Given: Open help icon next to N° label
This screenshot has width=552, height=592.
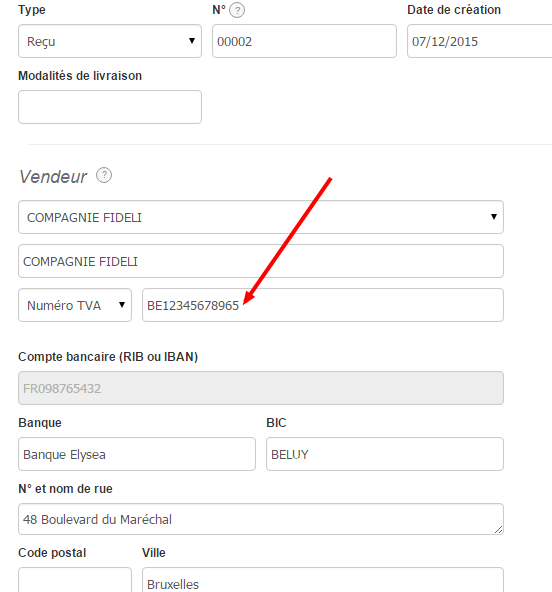Looking at the screenshot, I should (237, 10).
